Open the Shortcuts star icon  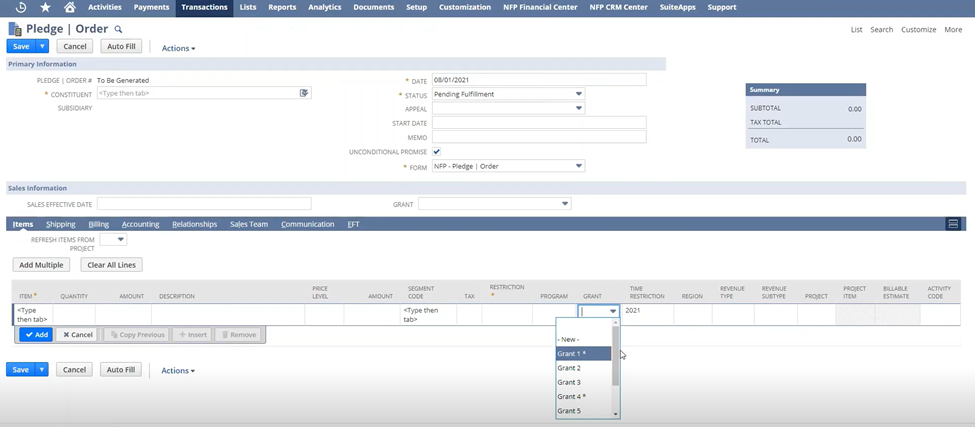click(x=45, y=7)
